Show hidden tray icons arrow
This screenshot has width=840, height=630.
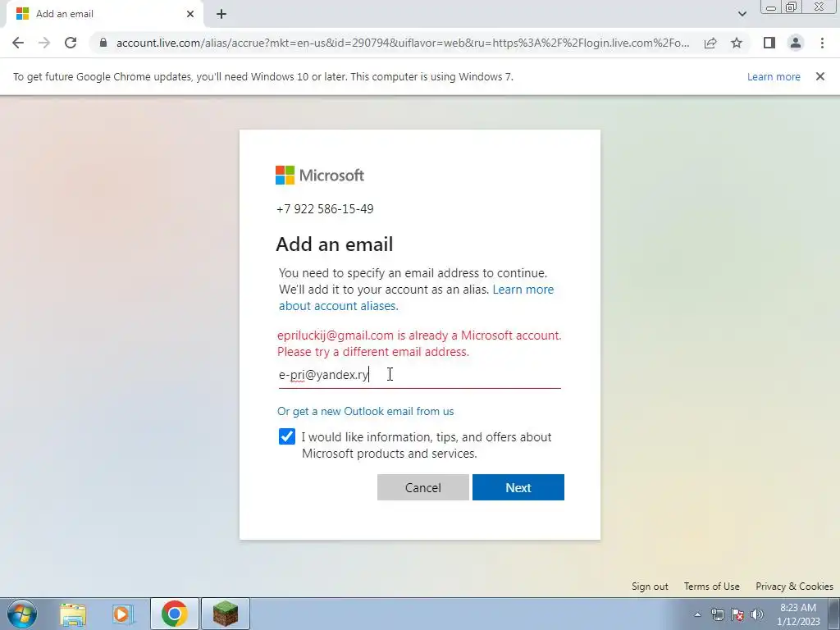(x=697, y=614)
